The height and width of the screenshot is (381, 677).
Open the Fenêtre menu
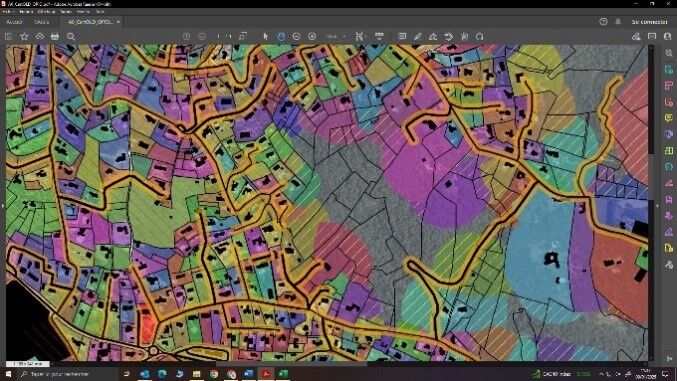point(83,12)
